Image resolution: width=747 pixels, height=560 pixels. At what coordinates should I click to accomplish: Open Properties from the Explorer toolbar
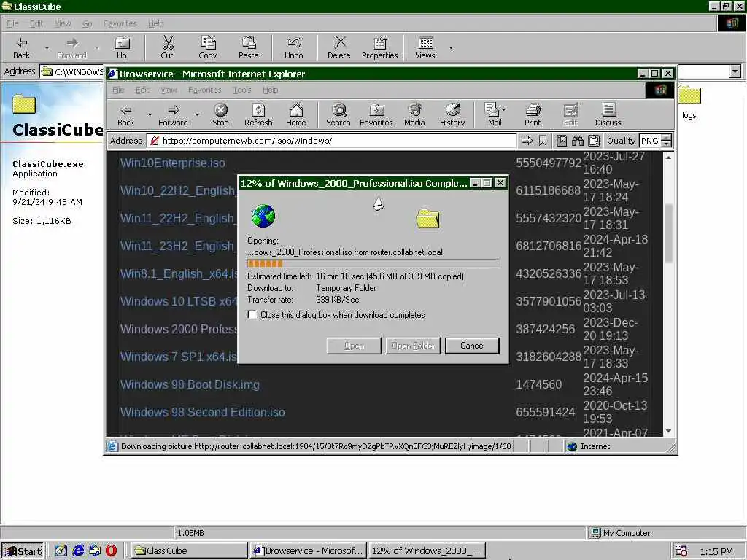pos(379,47)
